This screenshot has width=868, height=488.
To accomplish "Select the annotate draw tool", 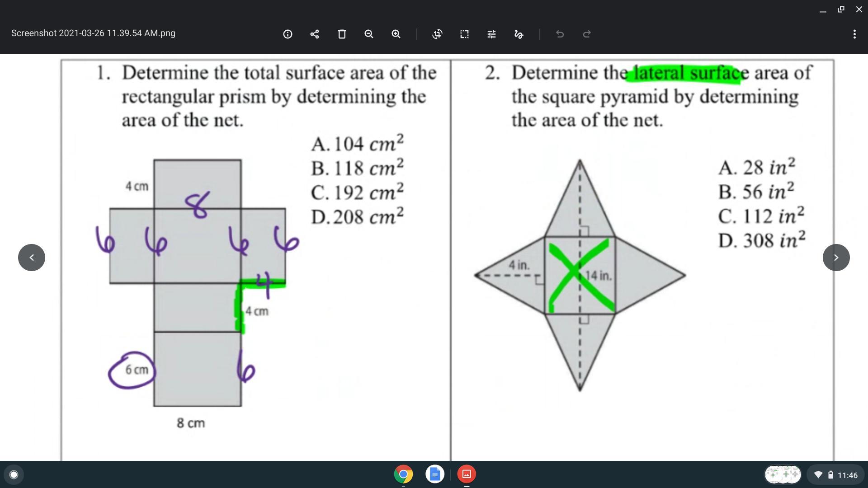I will (519, 34).
